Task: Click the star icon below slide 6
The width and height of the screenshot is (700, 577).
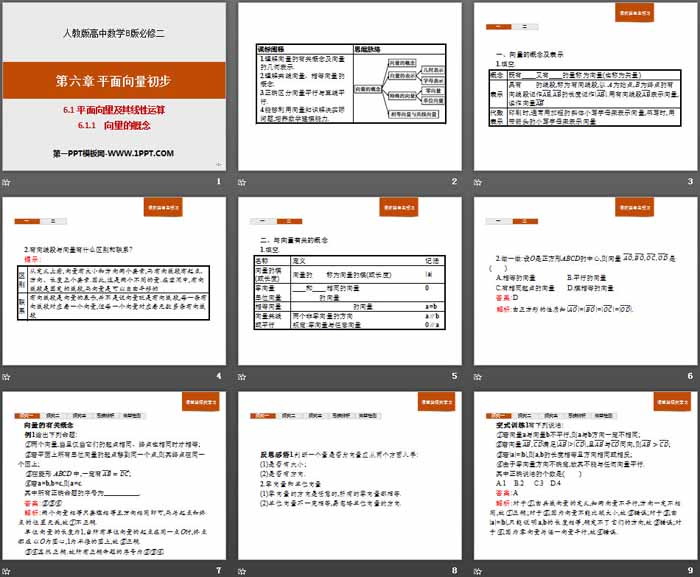Action: click(478, 376)
